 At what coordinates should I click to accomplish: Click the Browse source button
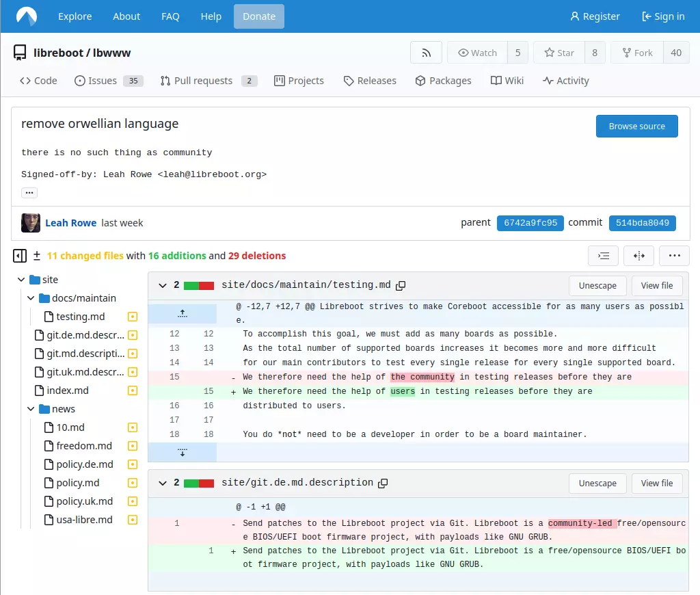(x=636, y=127)
